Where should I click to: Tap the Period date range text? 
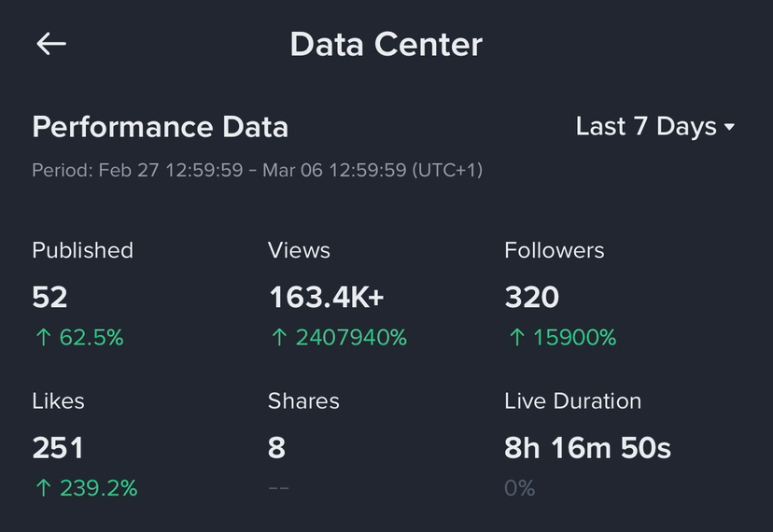(257, 171)
